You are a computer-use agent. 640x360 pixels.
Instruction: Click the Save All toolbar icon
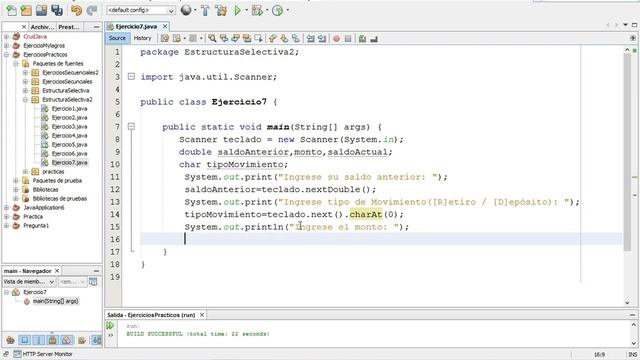57,10
